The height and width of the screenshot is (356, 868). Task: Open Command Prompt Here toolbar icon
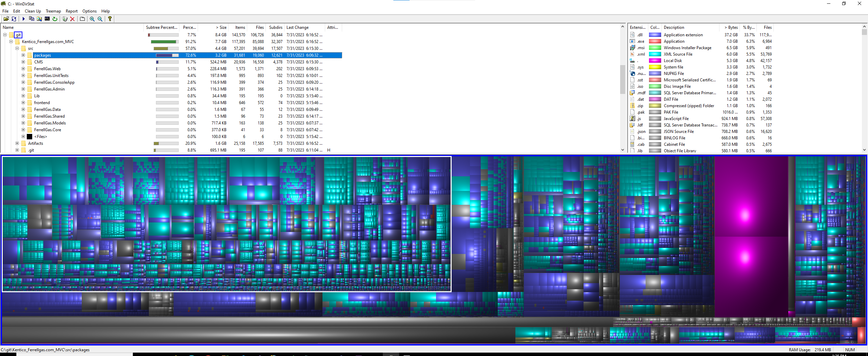pos(47,19)
